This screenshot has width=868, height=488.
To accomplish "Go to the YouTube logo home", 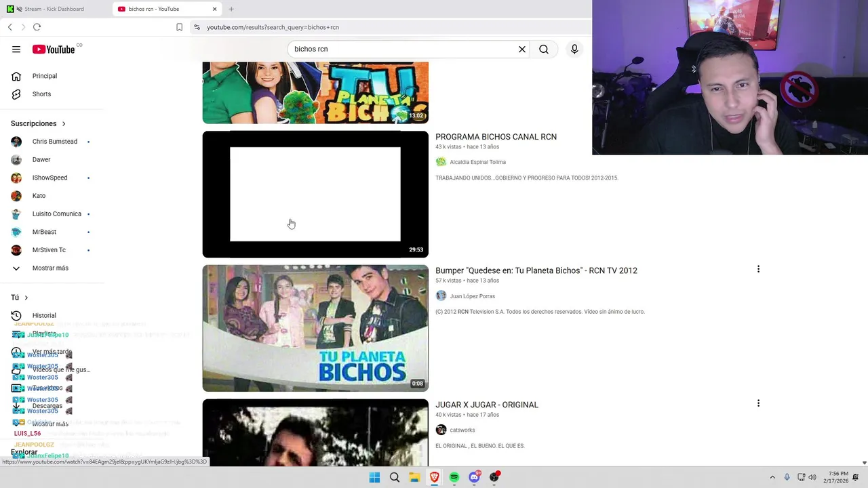I will 53,49.
